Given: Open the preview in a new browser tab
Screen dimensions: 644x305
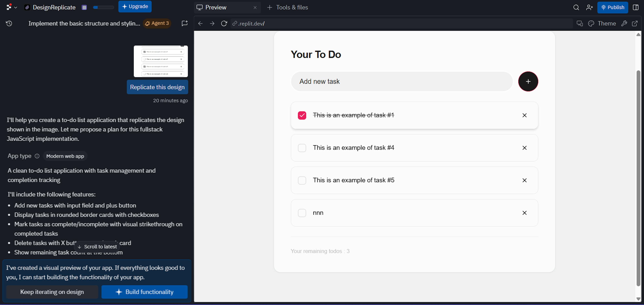Looking at the screenshot, I should pyautogui.click(x=635, y=23).
